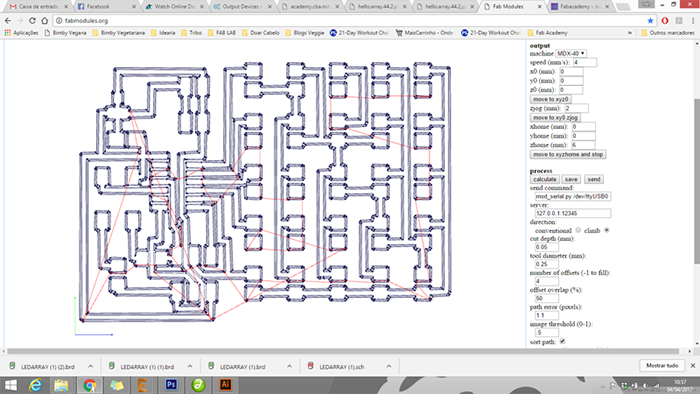Click the send button
The image size is (700, 394).
(594, 179)
